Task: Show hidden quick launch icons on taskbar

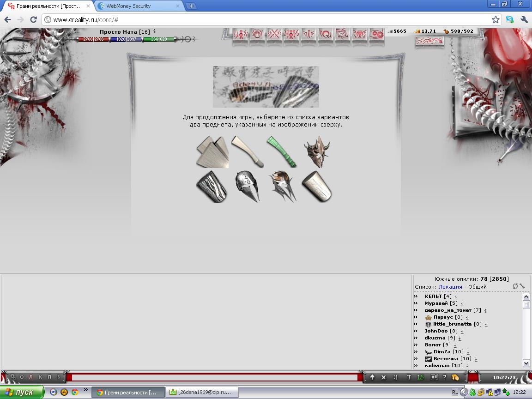Action: click(85, 390)
